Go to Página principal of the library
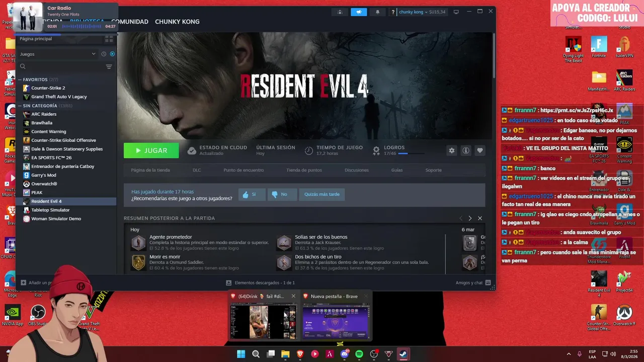The height and width of the screenshot is (362, 644). 36,39
